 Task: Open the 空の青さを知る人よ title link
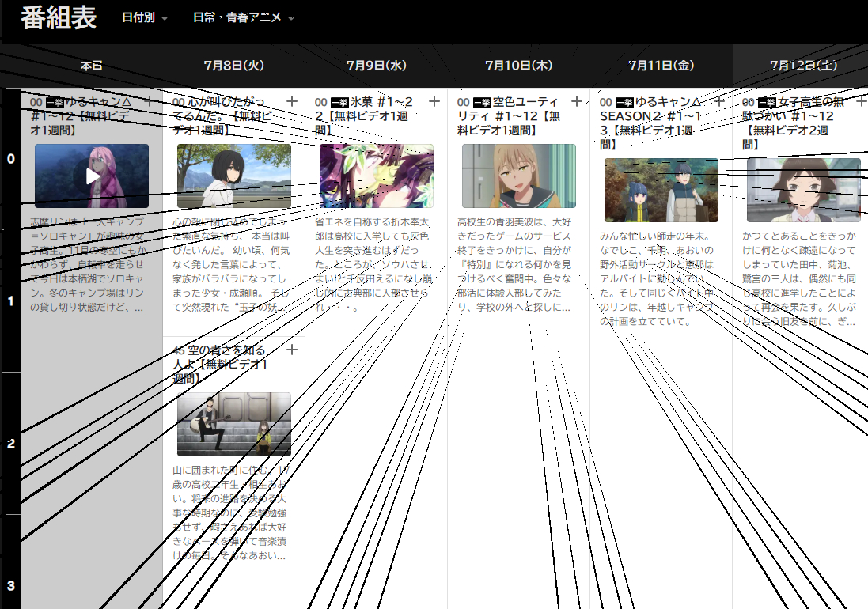pyautogui.click(x=220, y=364)
